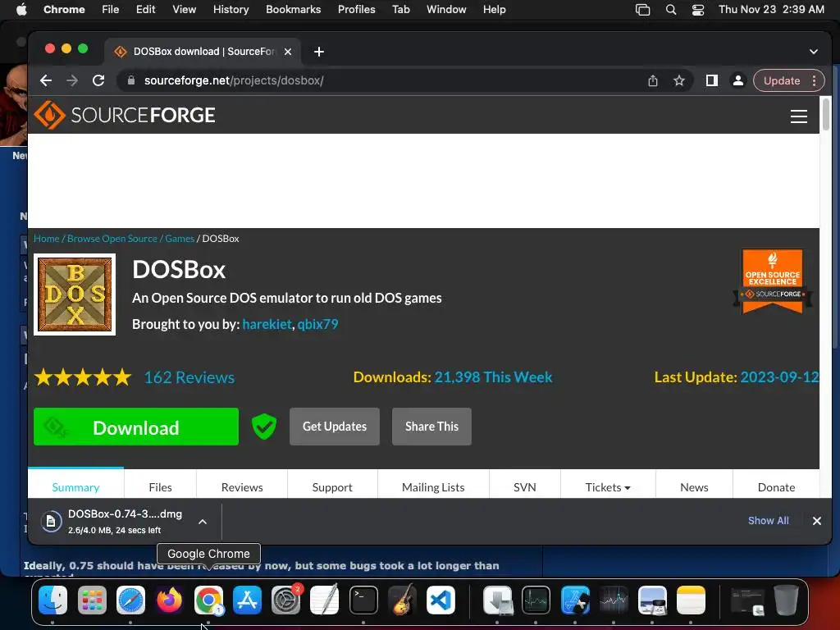Click the padlock site info icon
The height and width of the screenshot is (630, 840).
click(x=130, y=81)
